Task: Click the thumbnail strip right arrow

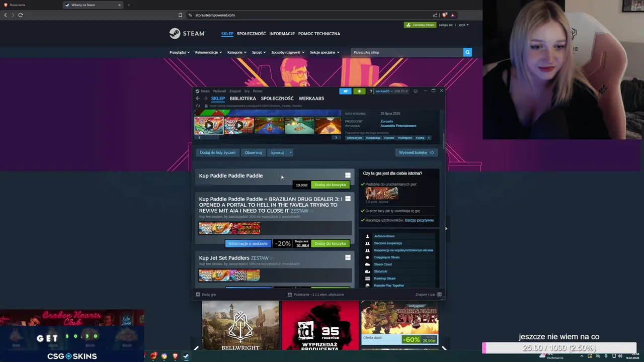Action: tap(336, 137)
